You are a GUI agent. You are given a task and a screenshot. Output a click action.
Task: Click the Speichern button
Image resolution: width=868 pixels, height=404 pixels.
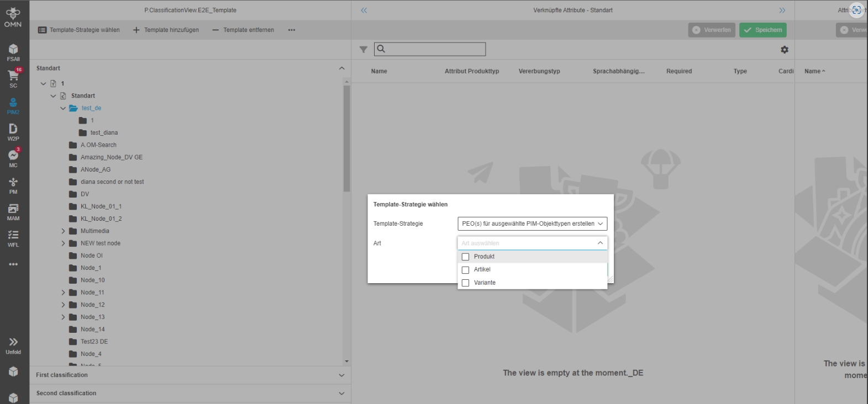[762, 30]
